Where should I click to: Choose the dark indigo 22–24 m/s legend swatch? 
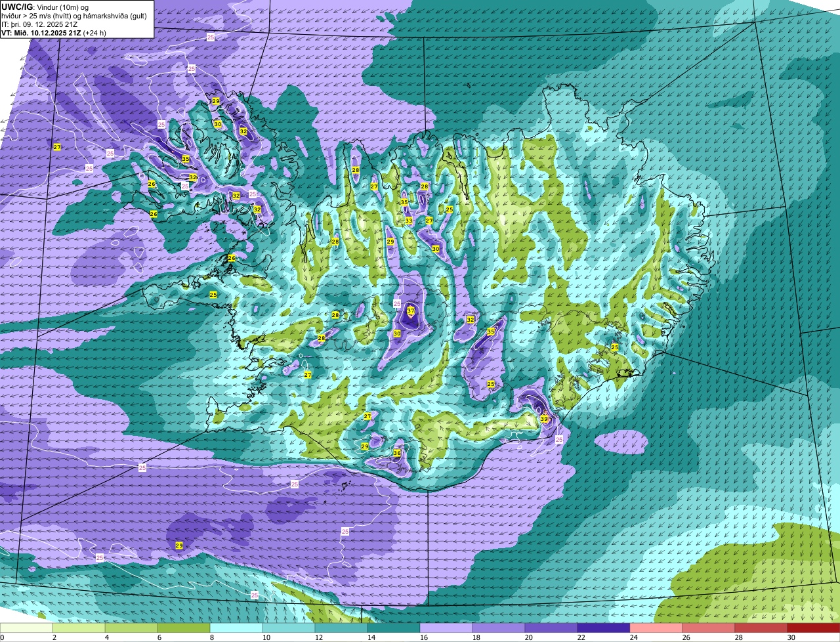pyautogui.click(x=604, y=628)
